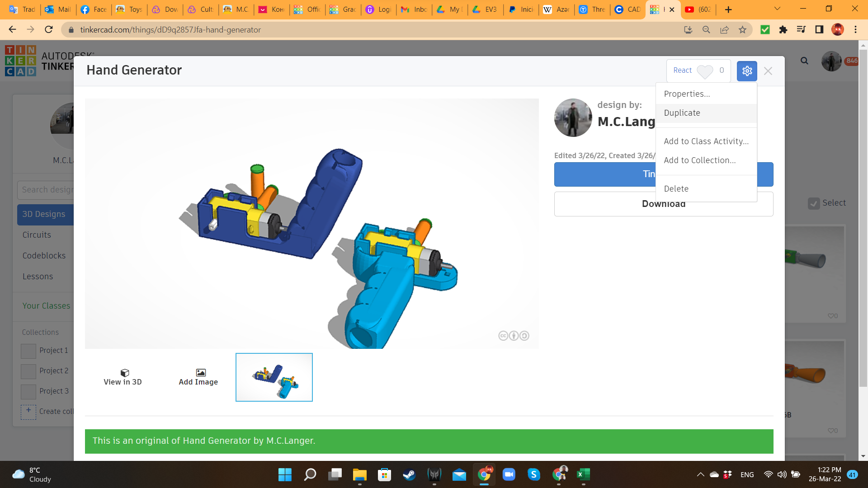
Task: Click the search magnifier icon in Tinkercad header
Action: click(804, 61)
